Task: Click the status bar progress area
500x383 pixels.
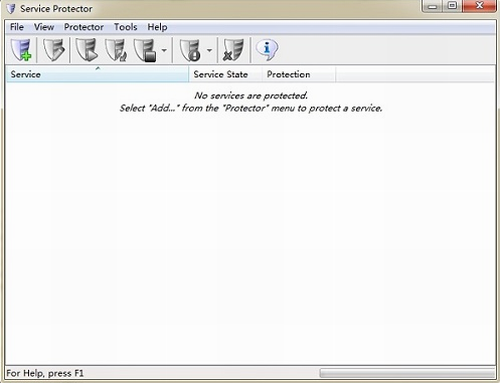Action: tap(407, 373)
